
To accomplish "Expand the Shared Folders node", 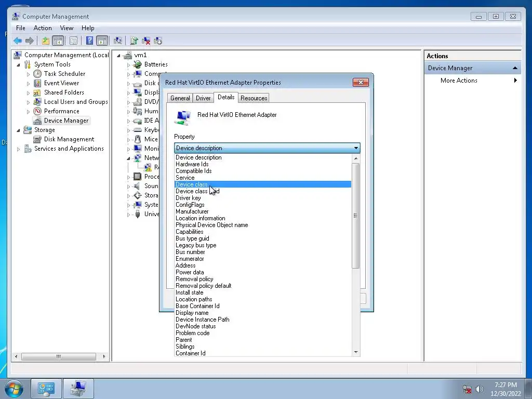I will [x=28, y=93].
